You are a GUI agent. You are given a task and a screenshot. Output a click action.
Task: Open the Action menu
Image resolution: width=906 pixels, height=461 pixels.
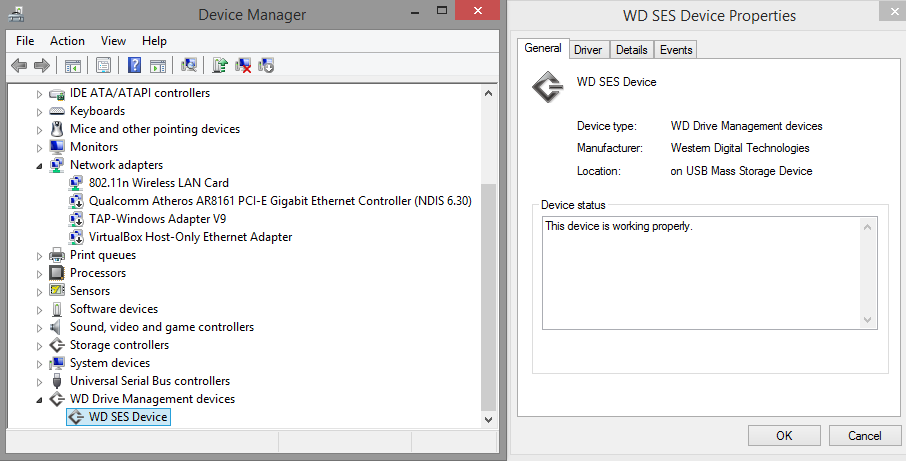coord(67,41)
